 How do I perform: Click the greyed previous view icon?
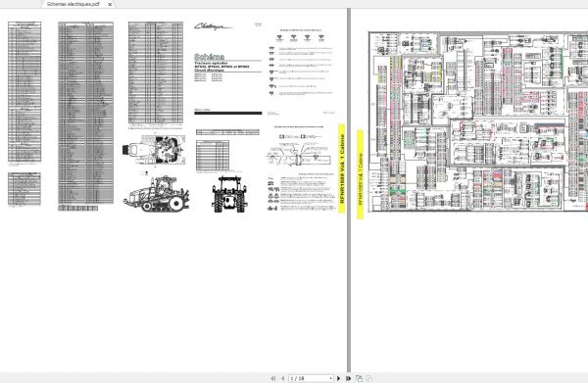tap(369, 378)
